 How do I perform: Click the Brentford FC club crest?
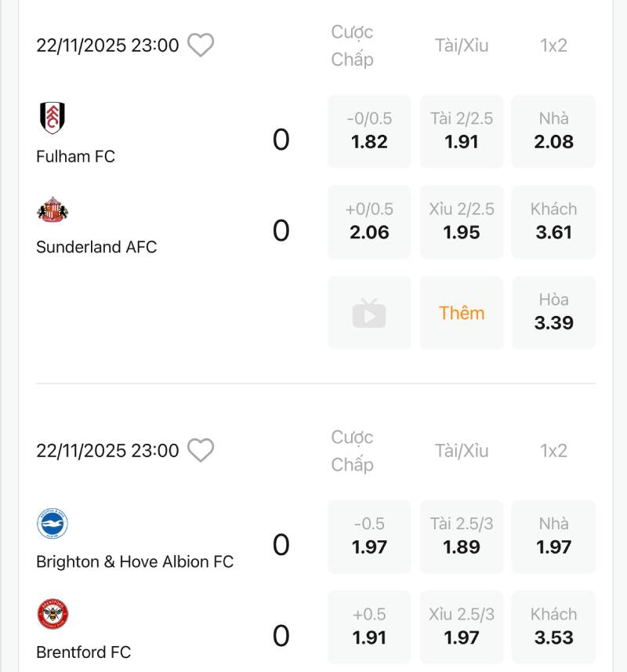pos(53,614)
